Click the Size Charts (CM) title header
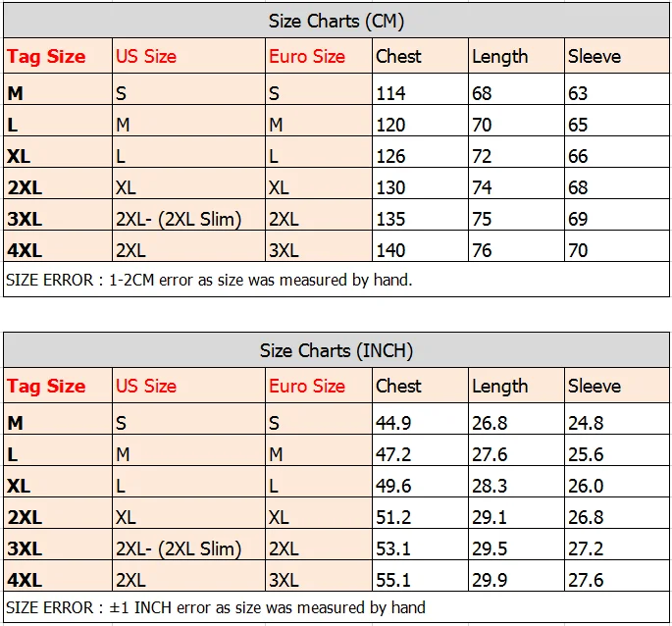Screen dimensions: 672x626 (336, 21)
